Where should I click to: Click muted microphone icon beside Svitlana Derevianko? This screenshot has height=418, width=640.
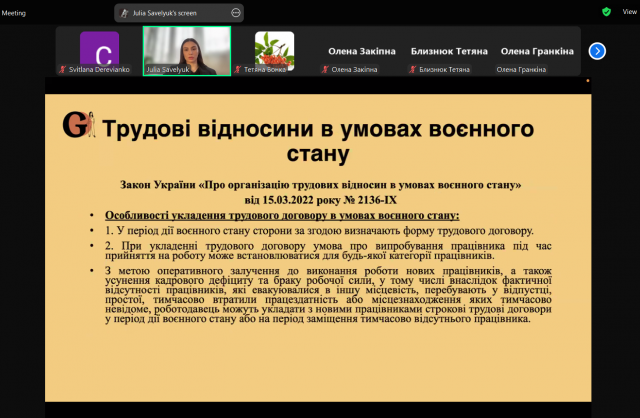62,69
